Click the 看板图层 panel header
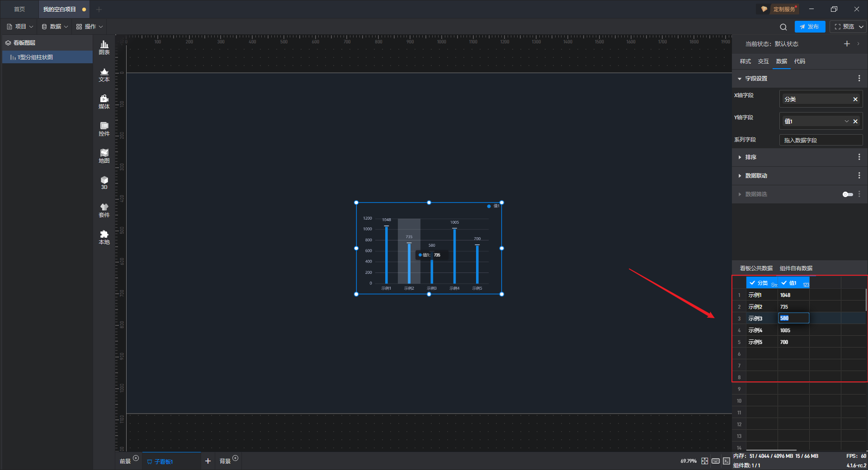The image size is (868, 470). [47, 42]
